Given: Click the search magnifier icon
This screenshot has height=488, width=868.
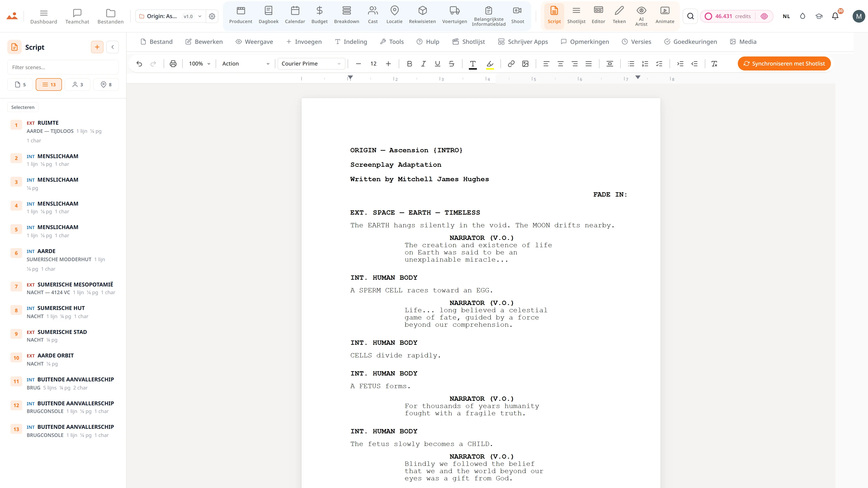Looking at the screenshot, I should tap(690, 16).
